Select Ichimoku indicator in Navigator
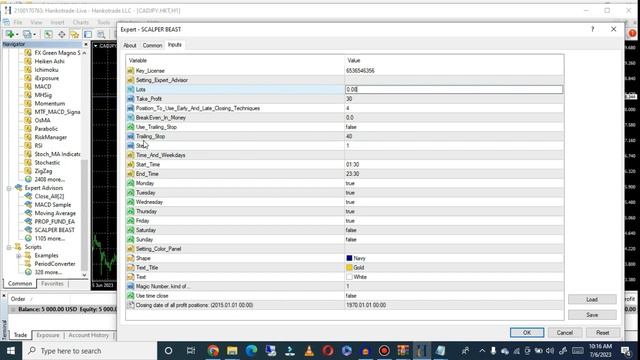Image resolution: width=640 pixels, height=360 pixels. coord(46,70)
